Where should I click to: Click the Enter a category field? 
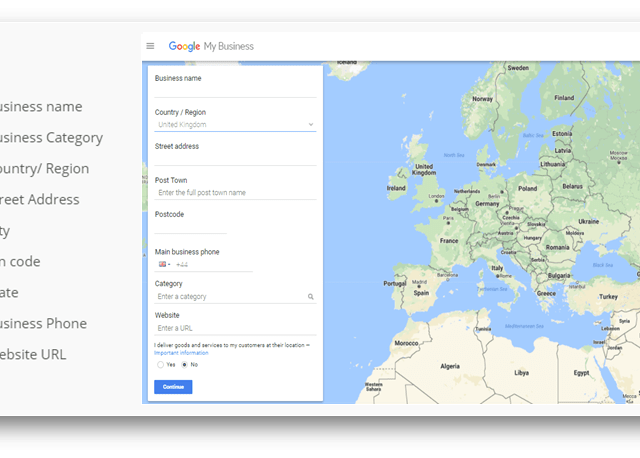[x=228, y=297]
